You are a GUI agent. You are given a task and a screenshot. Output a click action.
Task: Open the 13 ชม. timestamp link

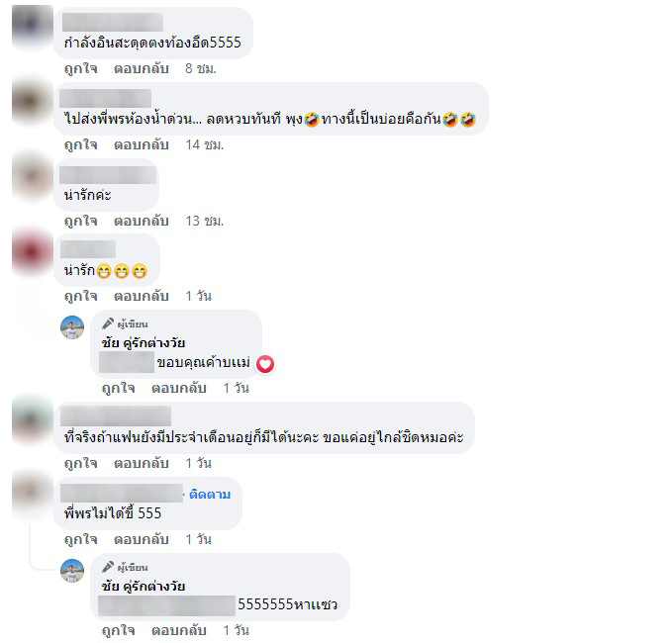click(x=205, y=221)
